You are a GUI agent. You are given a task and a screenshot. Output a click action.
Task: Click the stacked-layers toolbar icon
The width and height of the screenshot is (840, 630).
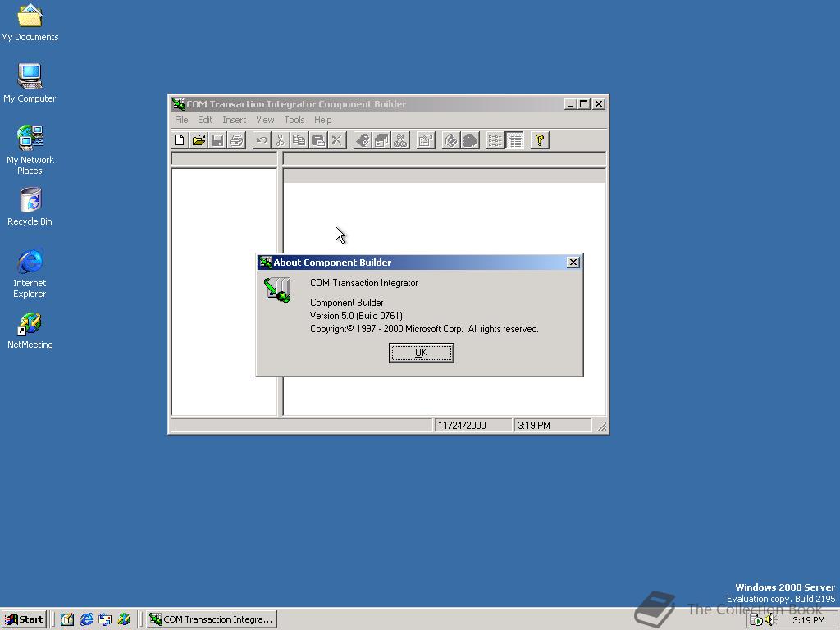coord(451,140)
